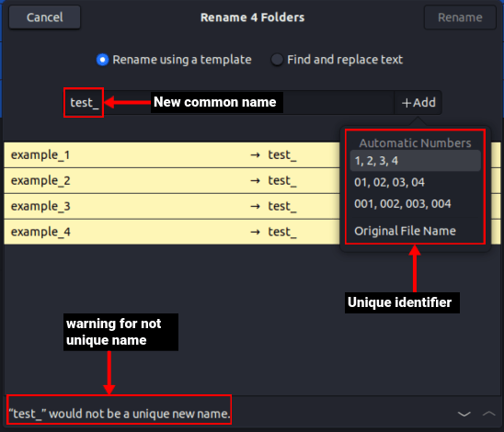Select Rename using a template option

(174, 60)
